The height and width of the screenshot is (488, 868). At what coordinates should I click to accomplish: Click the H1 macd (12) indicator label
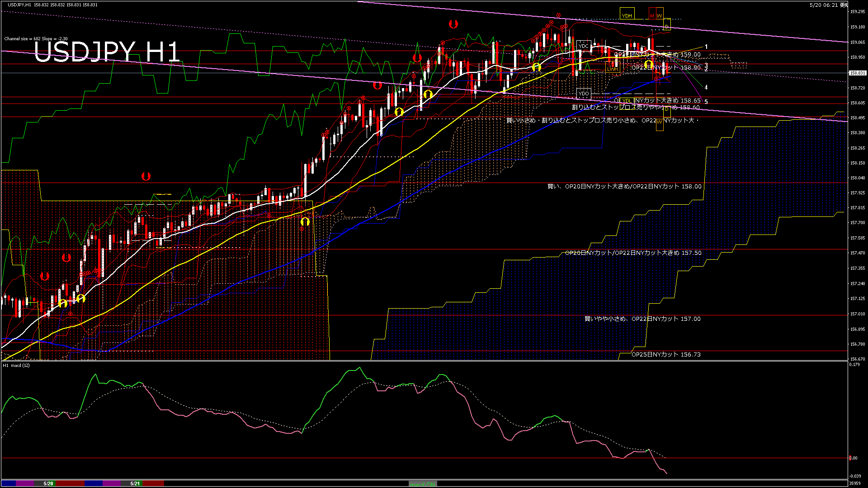tap(16, 365)
